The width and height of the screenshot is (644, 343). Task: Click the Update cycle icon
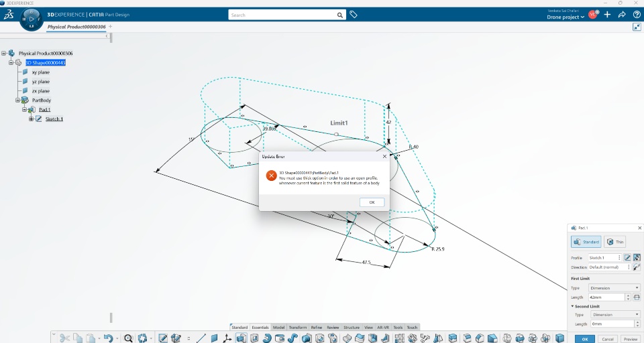142,338
